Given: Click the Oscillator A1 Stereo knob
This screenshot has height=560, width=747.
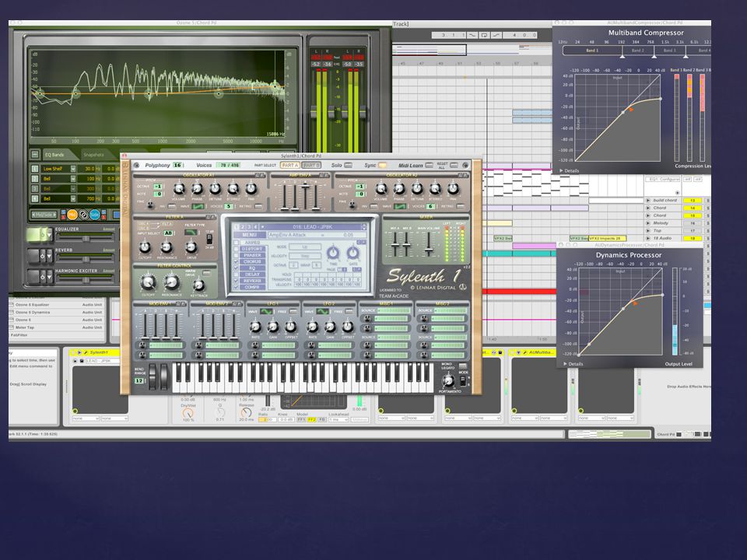Looking at the screenshot, I should 233,189.
